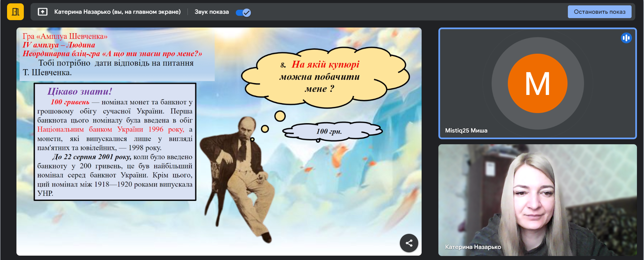644x260 pixels.
Task: Toggle the Звук показа switch
Action: (x=243, y=12)
